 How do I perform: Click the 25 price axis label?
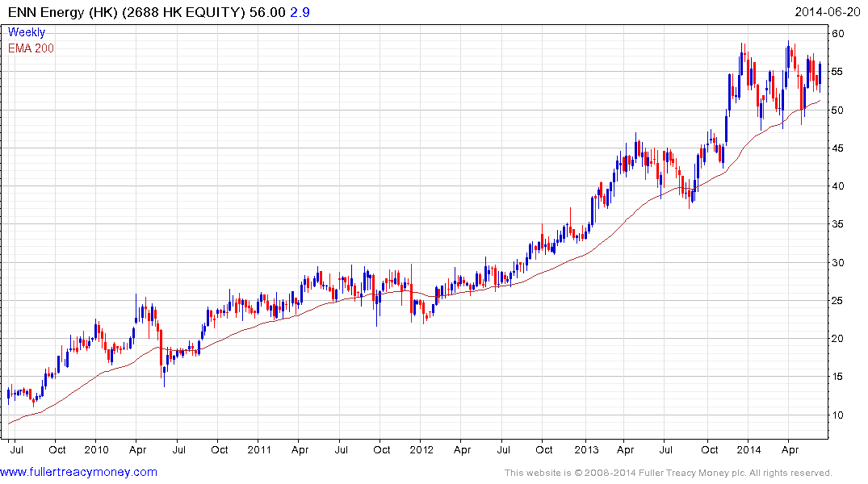(838, 301)
